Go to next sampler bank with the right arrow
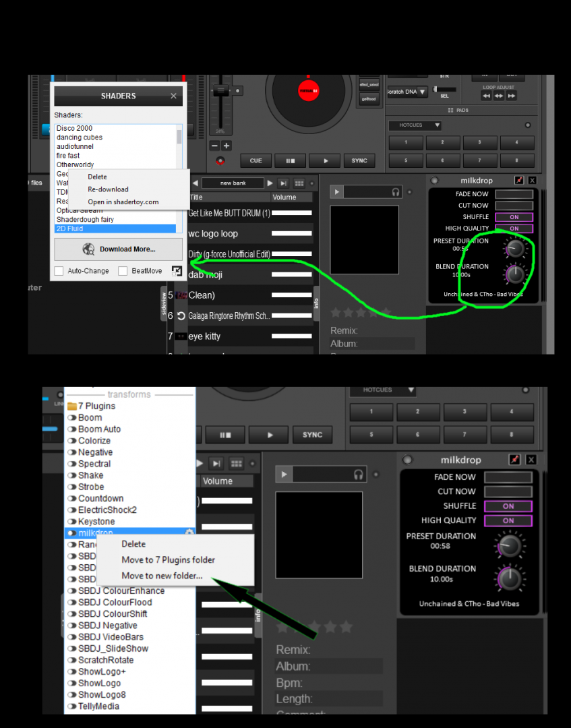This screenshot has height=728, width=571. pos(270,183)
